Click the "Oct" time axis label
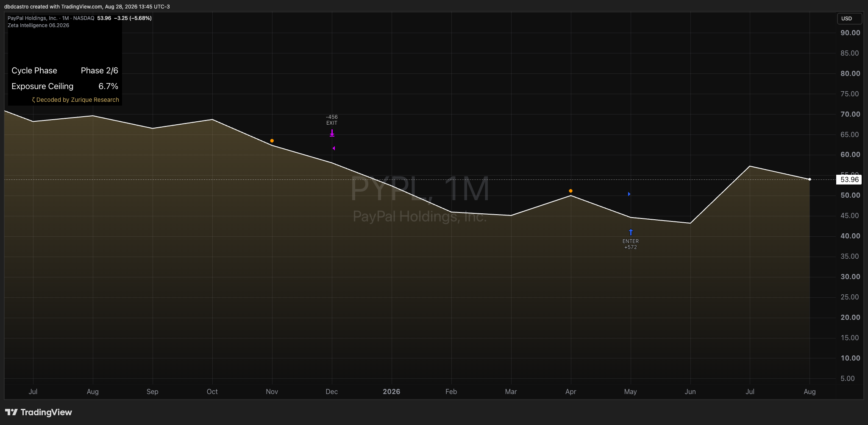 [x=212, y=391]
